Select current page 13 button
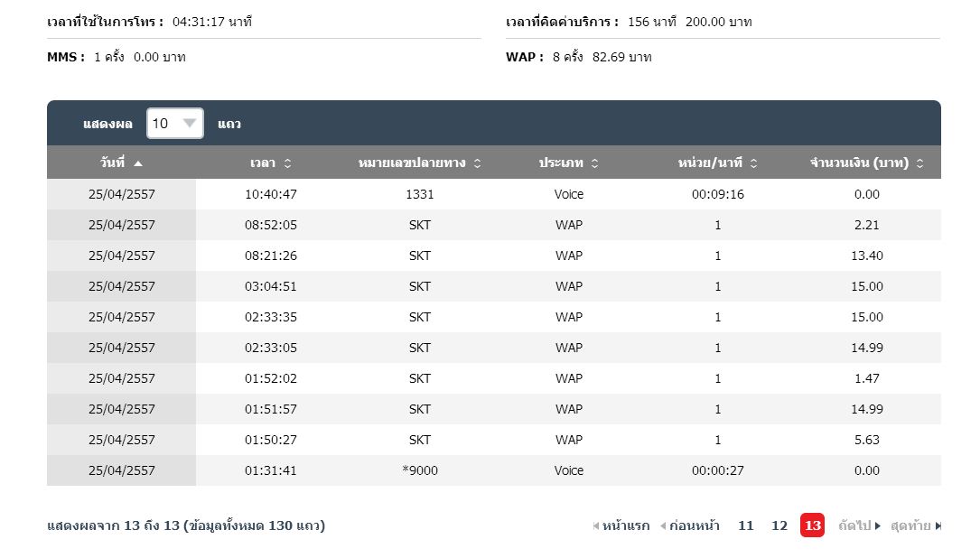This screenshot has width=980, height=558. click(x=813, y=525)
